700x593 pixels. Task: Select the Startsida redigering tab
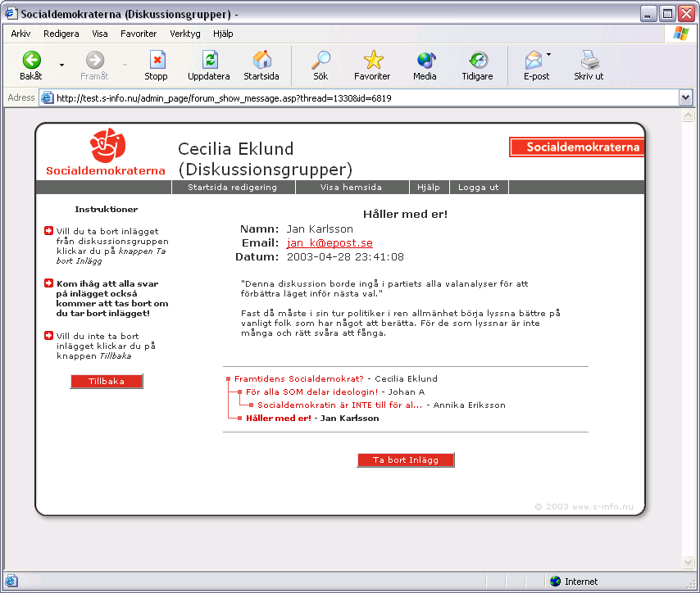pyautogui.click(x=233, y=188)
